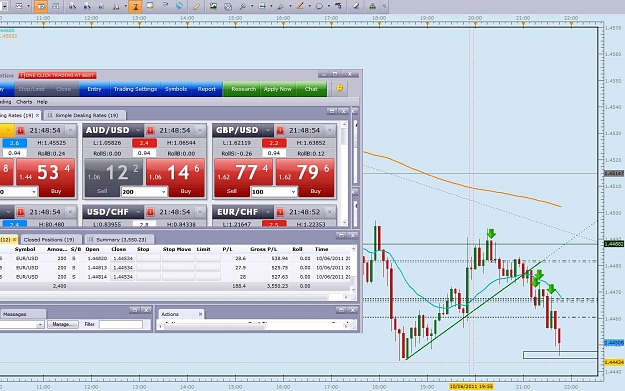Click the yellow smiley icon beside Chat

[x=340, y=88]
